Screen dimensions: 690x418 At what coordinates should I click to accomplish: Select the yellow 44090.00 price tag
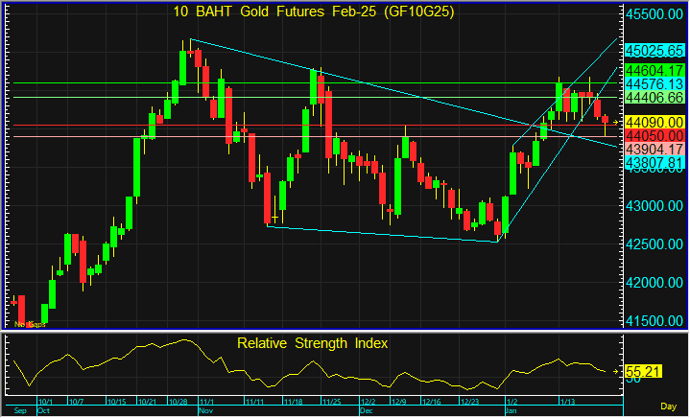(655, 121)
